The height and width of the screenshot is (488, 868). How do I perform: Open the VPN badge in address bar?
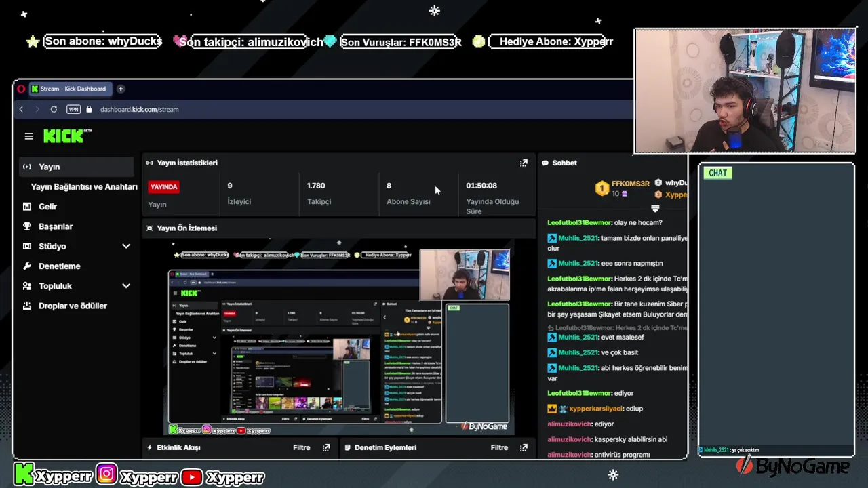(73, 109)
